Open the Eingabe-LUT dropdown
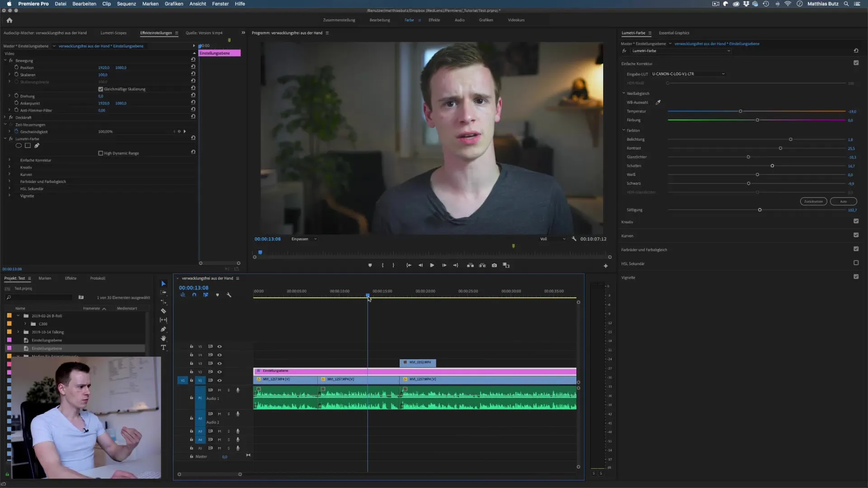Viewport: 868px width, 488px height. [x=688, y=74]
